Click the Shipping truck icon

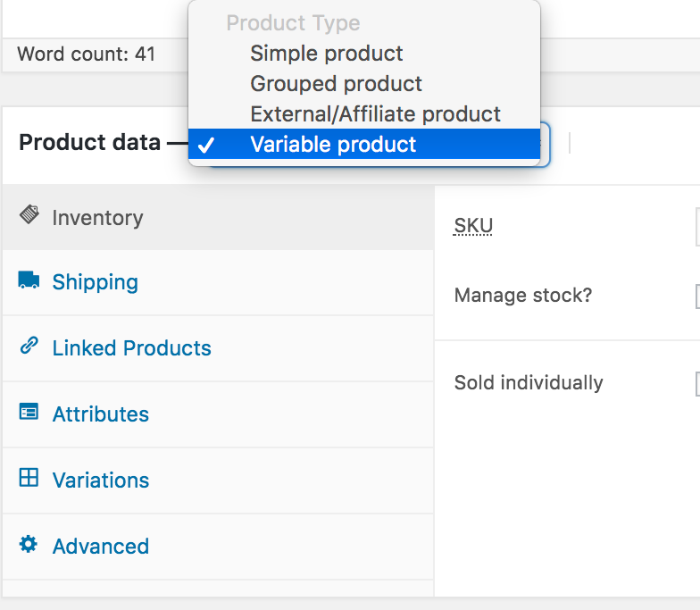pyautogui.click(x=29, y=280)
